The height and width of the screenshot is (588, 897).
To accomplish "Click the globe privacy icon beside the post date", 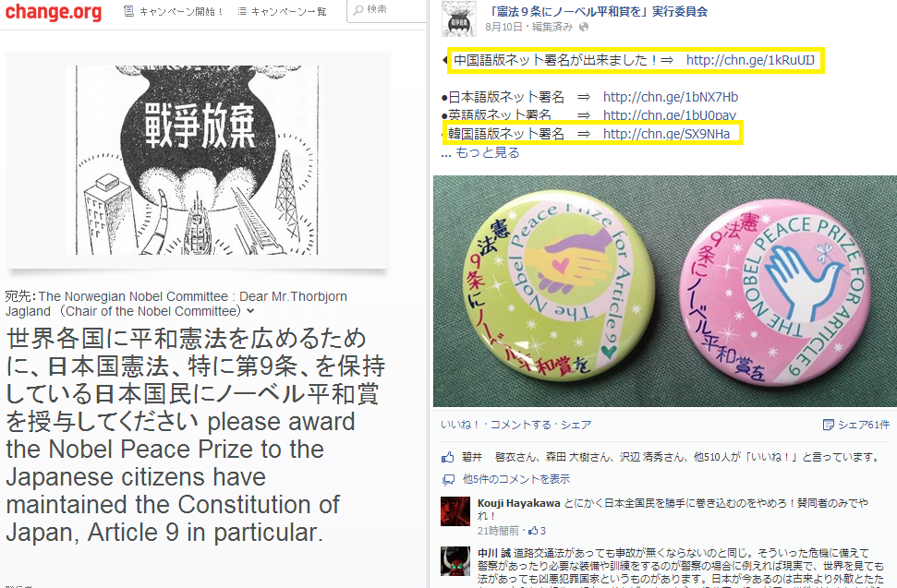I will [584, 27].
